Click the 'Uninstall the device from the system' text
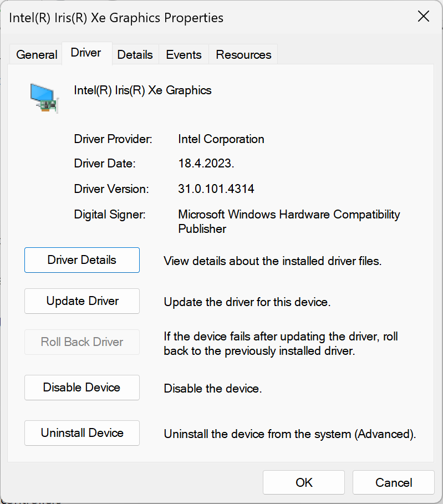The image size is (443, 504). (290, 434)
